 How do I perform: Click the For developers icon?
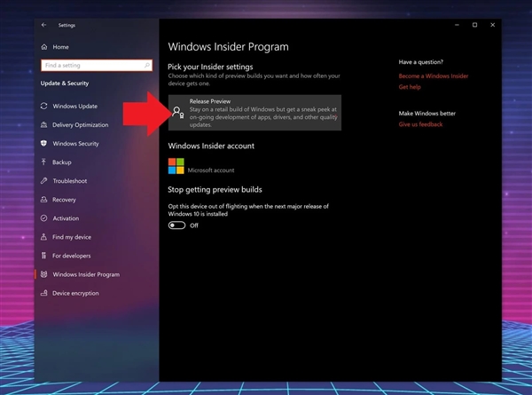(43, 256)
